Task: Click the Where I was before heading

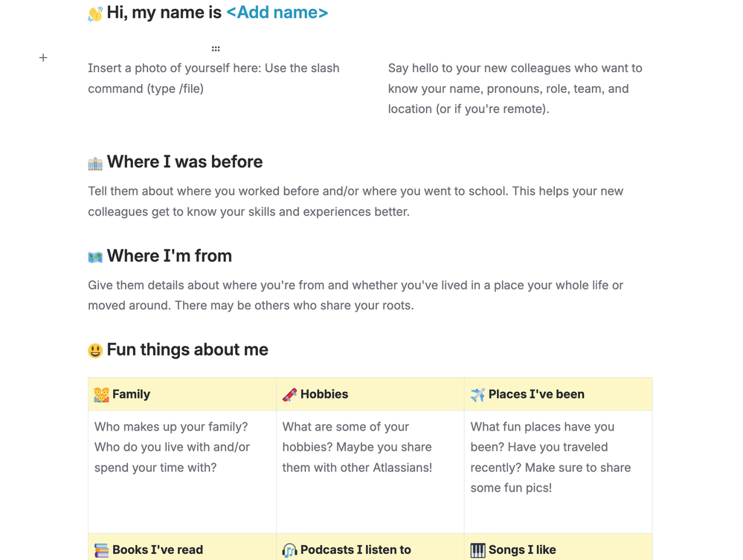Action: [x=184, y=162]
